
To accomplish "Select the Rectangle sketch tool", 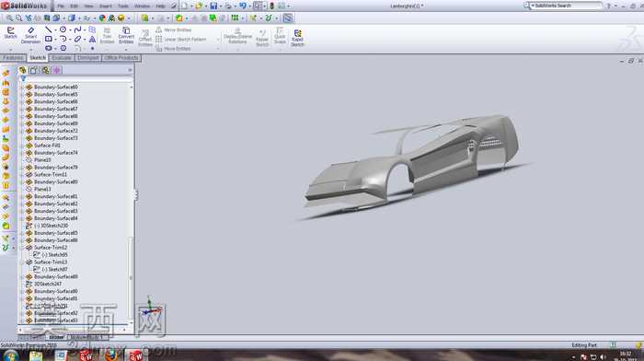I will 49,39.
